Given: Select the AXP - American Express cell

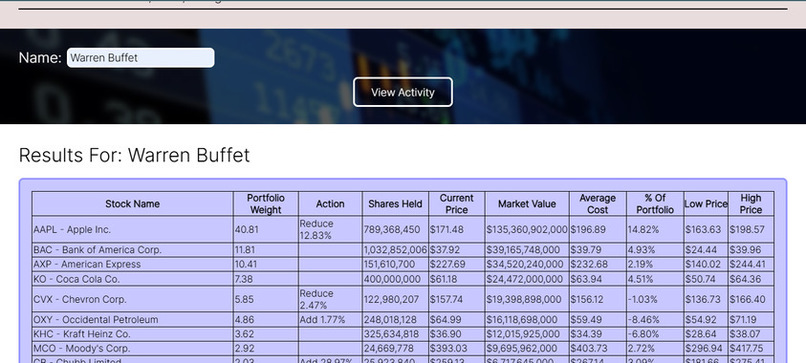Looking at the screenshot, I should pyautogui.click(x=133, y=264).
